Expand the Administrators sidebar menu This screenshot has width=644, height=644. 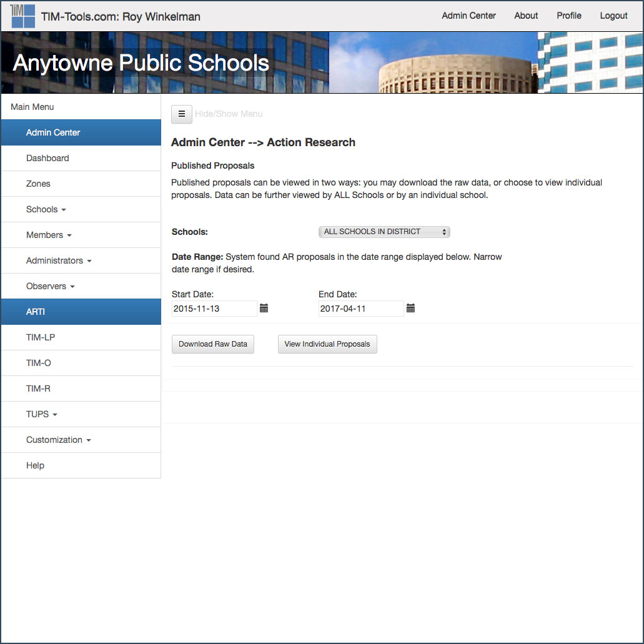(81, 261)
